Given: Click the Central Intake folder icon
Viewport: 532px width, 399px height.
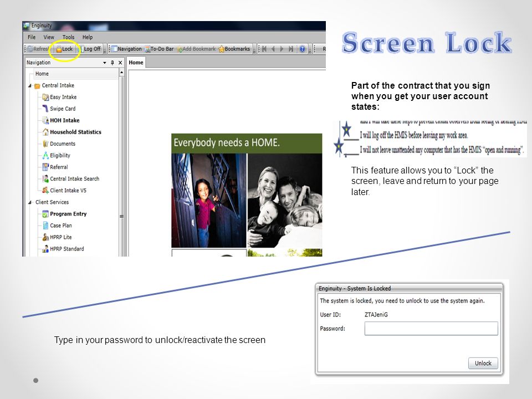Looking at the screenshot, I should coord(37,86).
